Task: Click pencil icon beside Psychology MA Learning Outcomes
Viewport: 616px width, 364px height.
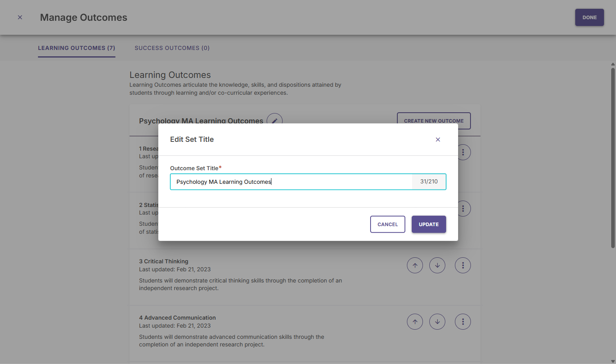Action: (275, 119)
